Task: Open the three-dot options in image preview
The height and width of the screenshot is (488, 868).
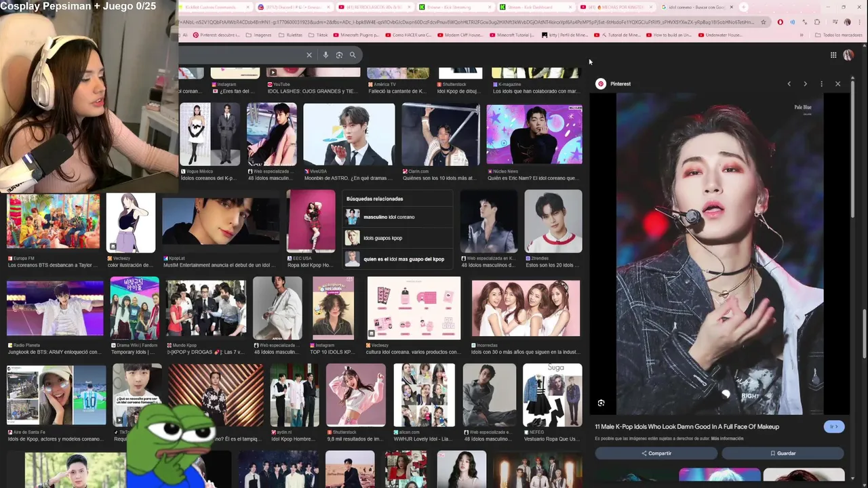Action: point(821,84)
